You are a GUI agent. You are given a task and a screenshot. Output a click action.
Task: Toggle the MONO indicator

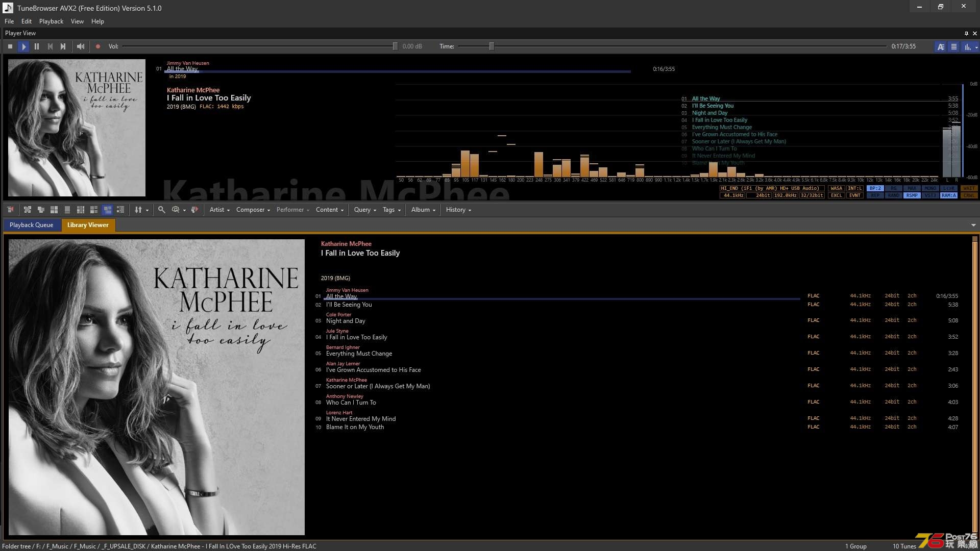coord(930,188)
